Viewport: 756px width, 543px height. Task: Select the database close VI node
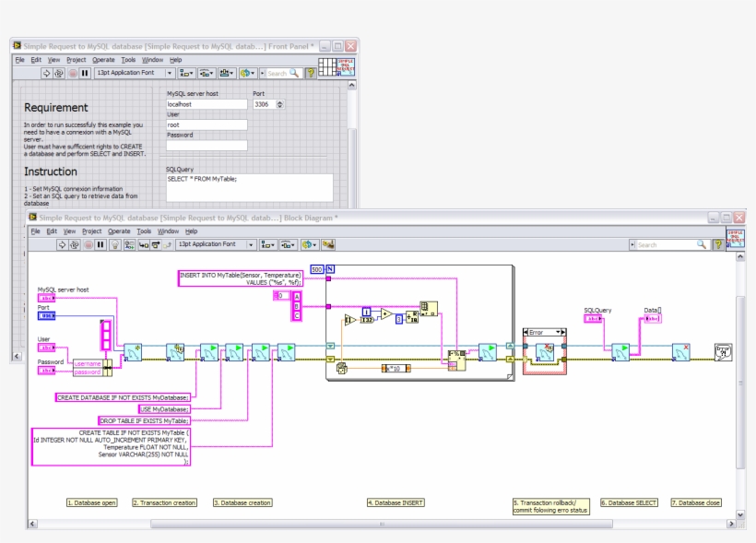coord(681,352)
